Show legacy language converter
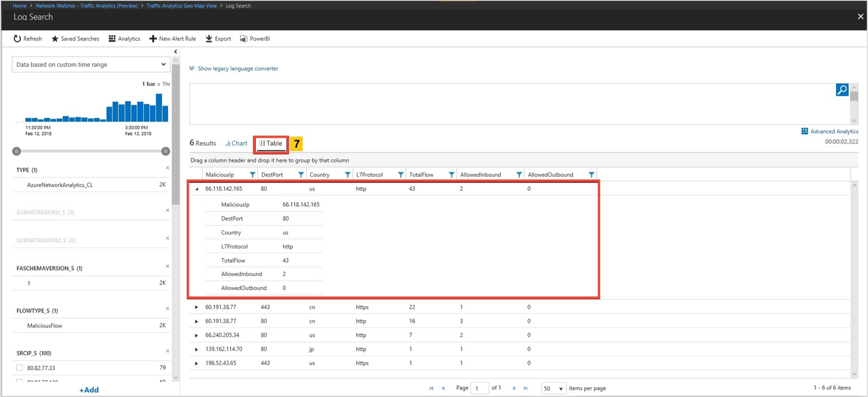Screen dimensions: 868x397 (234, 69)
